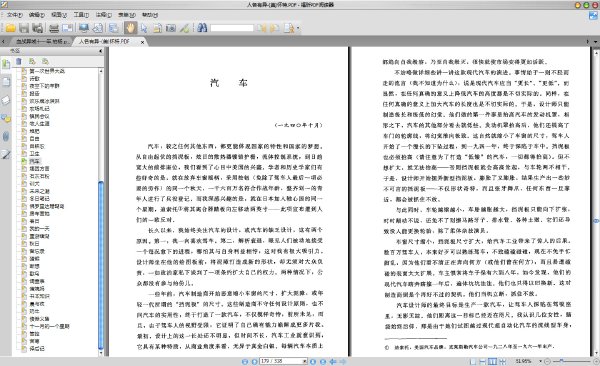Image resolution: width=600 pixels, height=366 pixels.
Task: Open the bookmarks side panel icon
Action: click(x=6, y=64)
